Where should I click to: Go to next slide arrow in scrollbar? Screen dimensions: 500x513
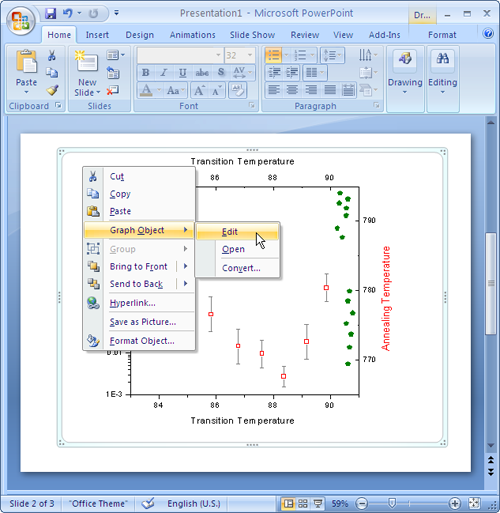click(x=491, y=472)
